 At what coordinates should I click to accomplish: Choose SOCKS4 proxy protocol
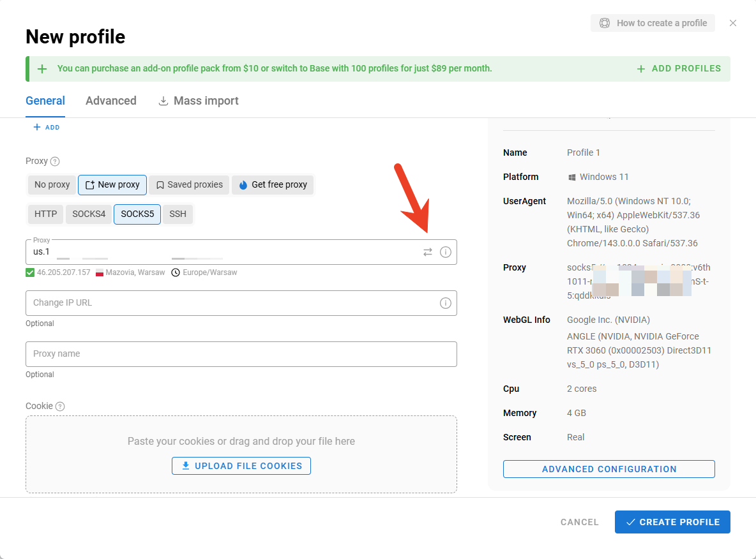coord(89,214)
